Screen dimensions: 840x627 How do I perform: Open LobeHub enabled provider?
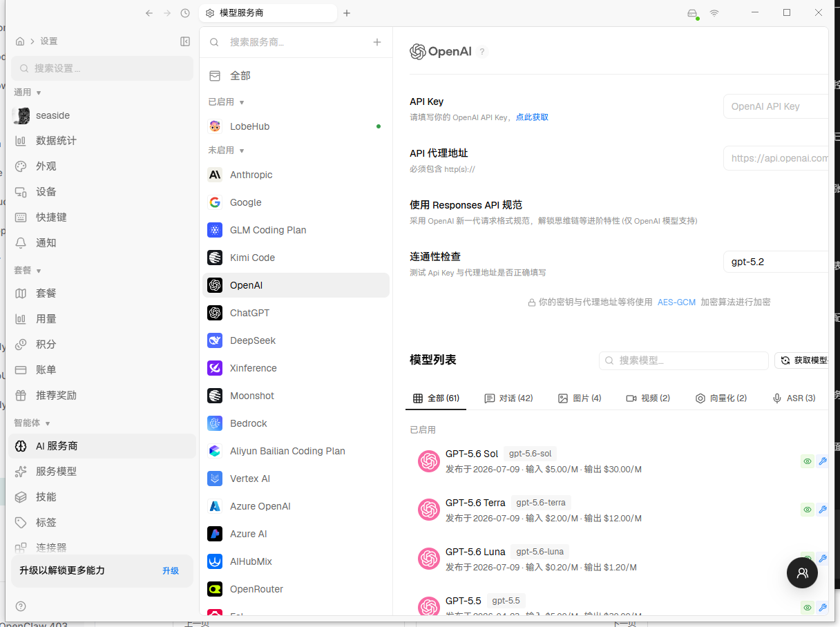(296, 126)
